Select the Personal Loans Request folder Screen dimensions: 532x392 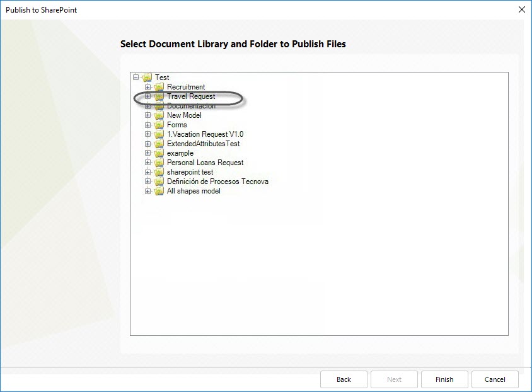(205, 163)
